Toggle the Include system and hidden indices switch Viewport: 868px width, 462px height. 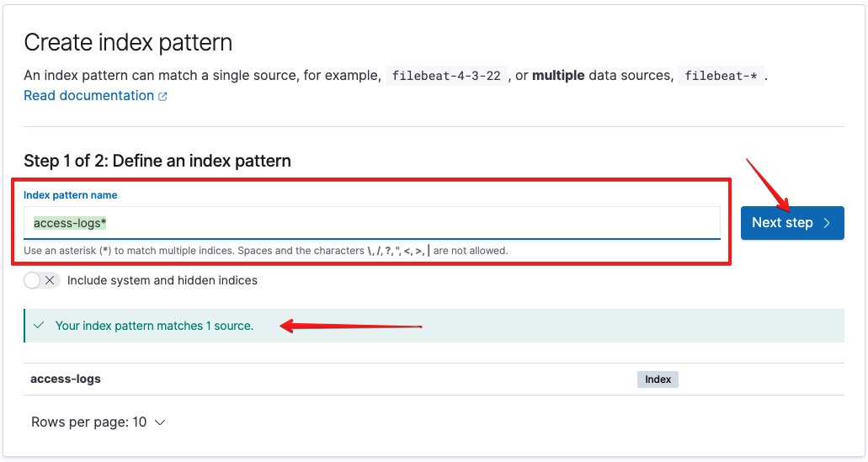41,280
